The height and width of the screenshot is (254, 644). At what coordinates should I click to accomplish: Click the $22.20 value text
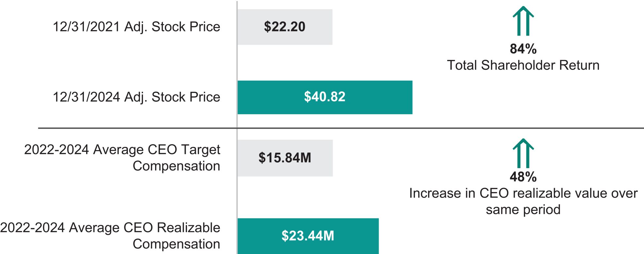pos(285,27)
